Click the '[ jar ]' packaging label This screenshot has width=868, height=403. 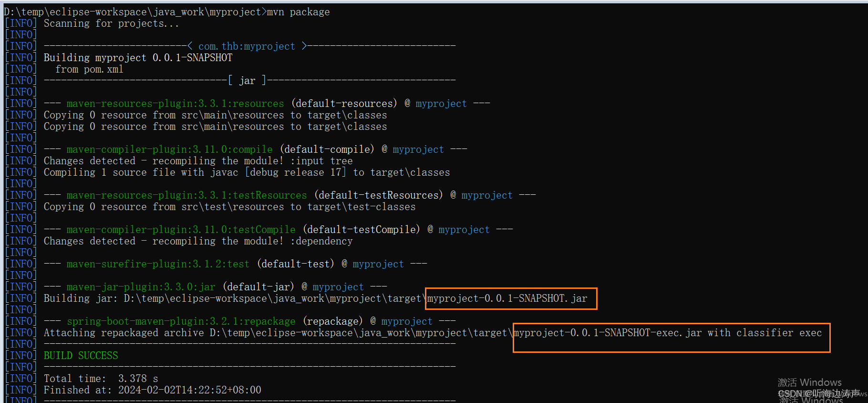pyautogui.click(x=247, y=81)
